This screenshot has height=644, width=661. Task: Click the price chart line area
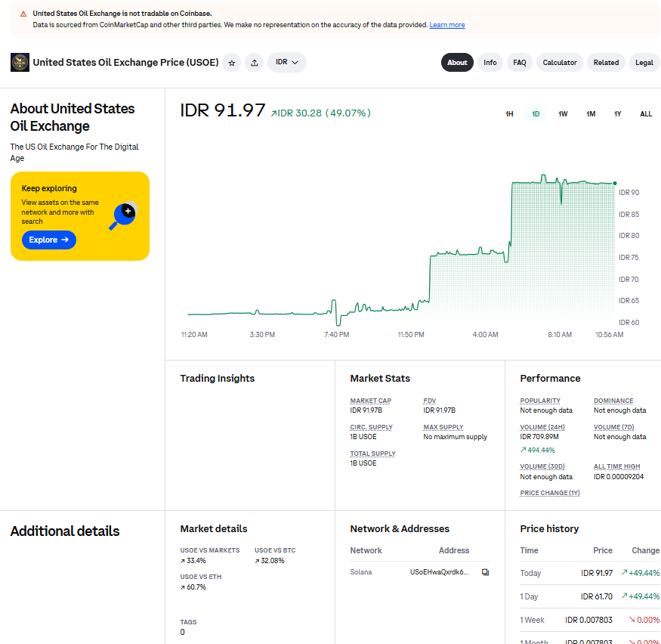401,250
